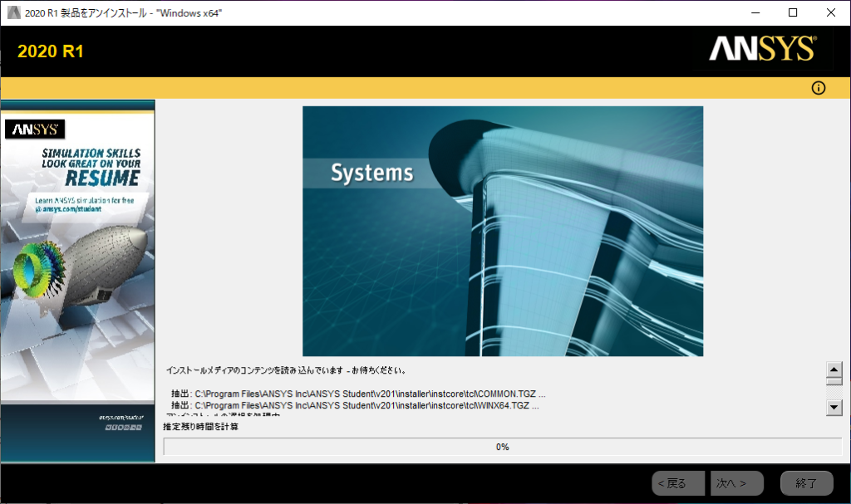The width and height of the screenshot is (851, 504).
Task: Click the help info icon in the yellow bar
Action: click(819, 88)
